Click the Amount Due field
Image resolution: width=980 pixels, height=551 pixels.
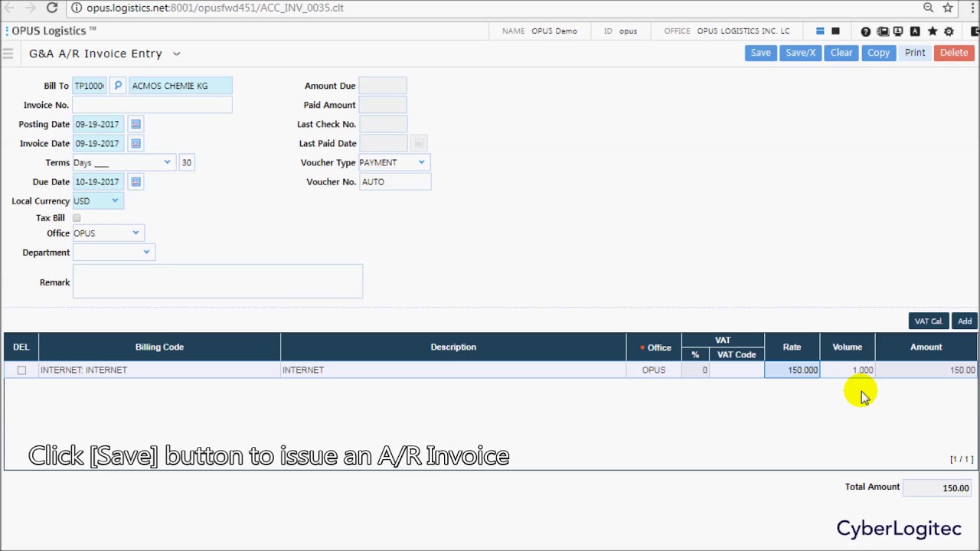[382, 86]
